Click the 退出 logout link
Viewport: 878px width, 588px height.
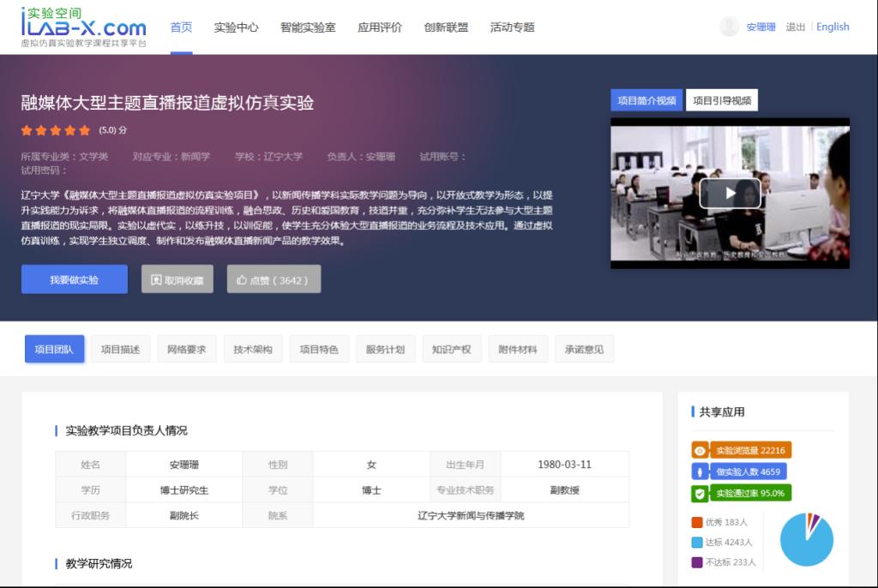point(796,27)
